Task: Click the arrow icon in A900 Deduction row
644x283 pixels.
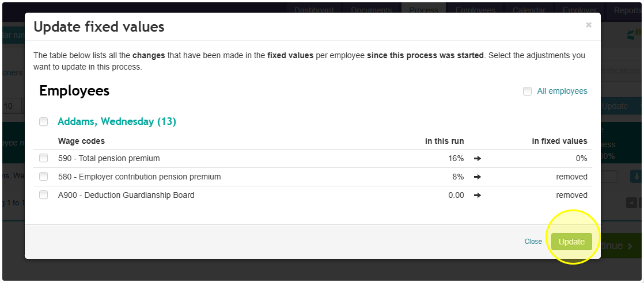Action: [x=478, y=195]
